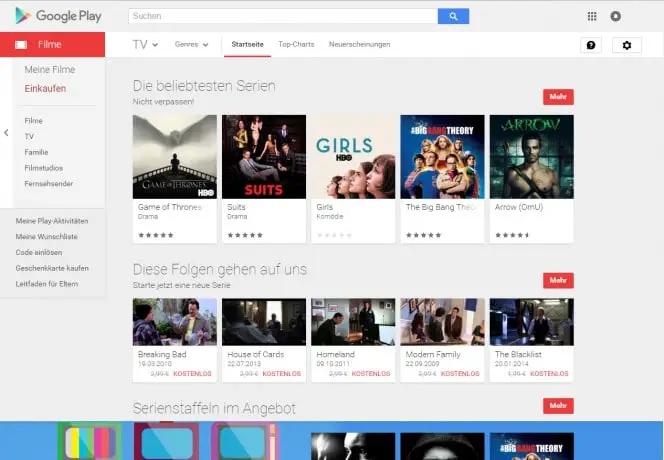Click Mehr beside Diese Folgen gehen auf uns
This screenshot has width=664, height=460.
(558, 280)
